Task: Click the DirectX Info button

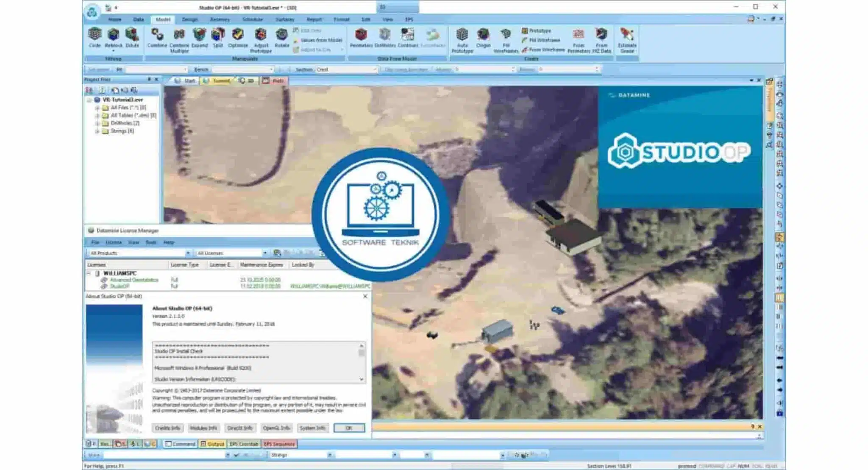Action: pyautogui.click(x=240, y=428)
